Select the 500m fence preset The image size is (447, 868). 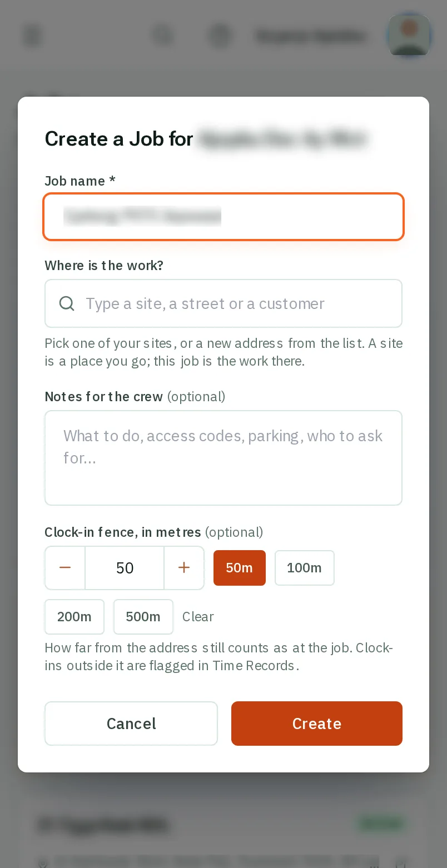143,617
